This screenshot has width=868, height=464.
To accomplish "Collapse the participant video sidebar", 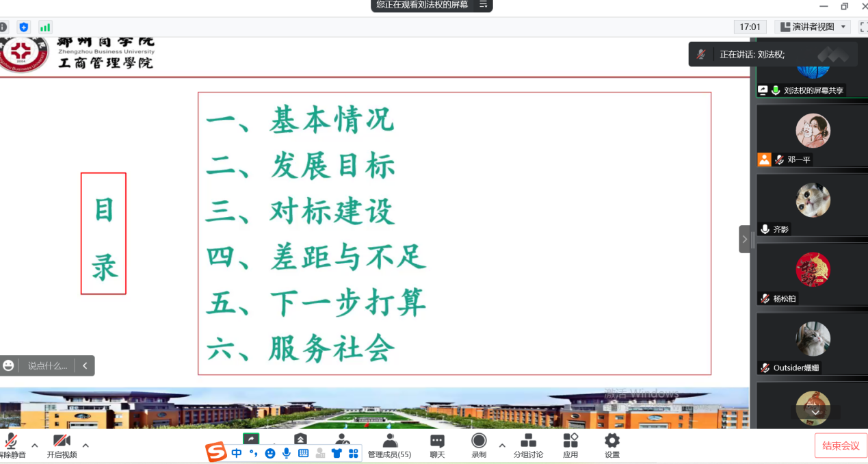I will pyautogui.click(x=745, y=240).
